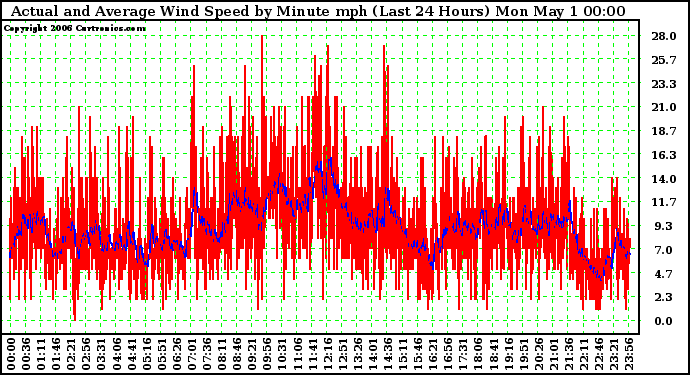Click the 06:26 time axis label
The height and width of the screenshot is (375, 690).
point(176,354)
